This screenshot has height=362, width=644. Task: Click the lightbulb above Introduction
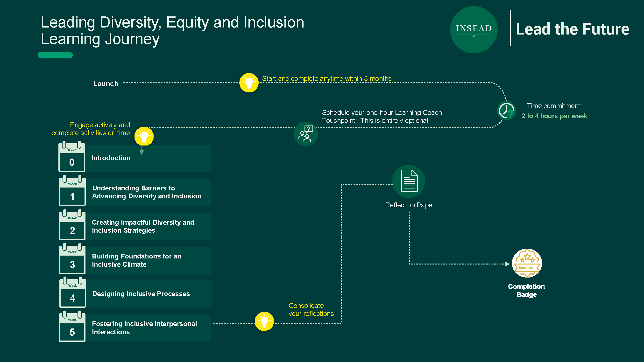point(144,136)
